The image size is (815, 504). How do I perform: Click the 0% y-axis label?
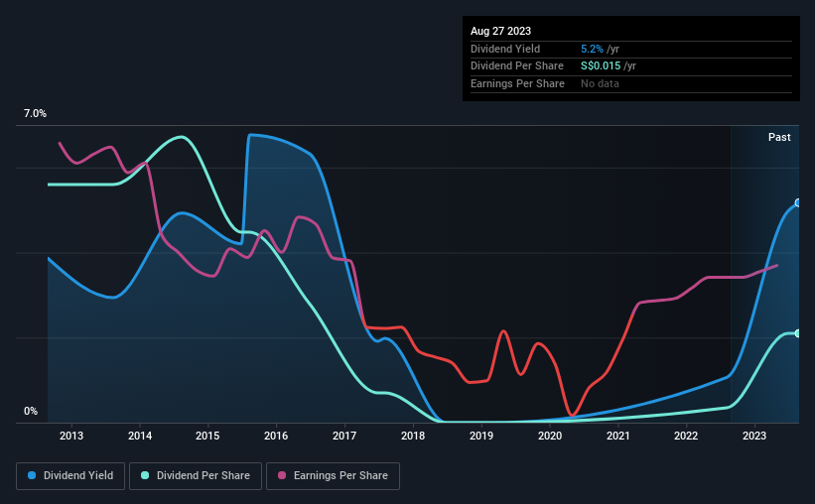31,411
